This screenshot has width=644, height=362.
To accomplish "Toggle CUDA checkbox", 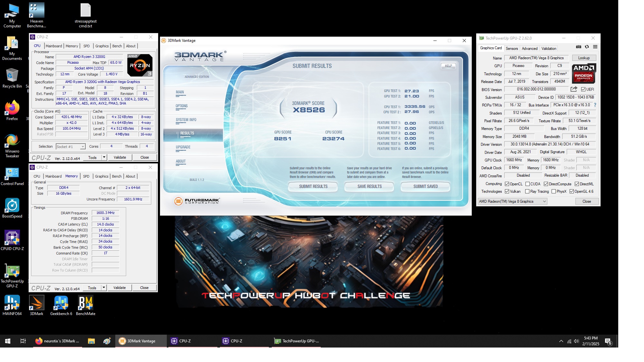I will pos(527,184).
